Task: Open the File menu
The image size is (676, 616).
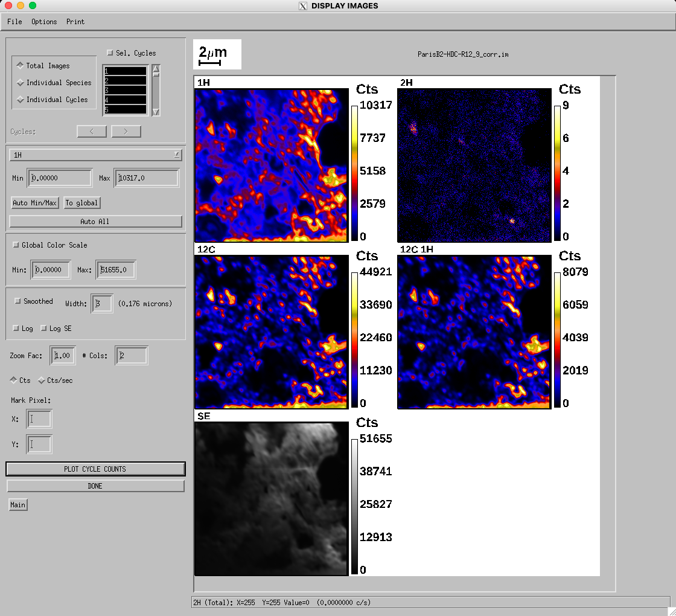Action: (14, 22)
